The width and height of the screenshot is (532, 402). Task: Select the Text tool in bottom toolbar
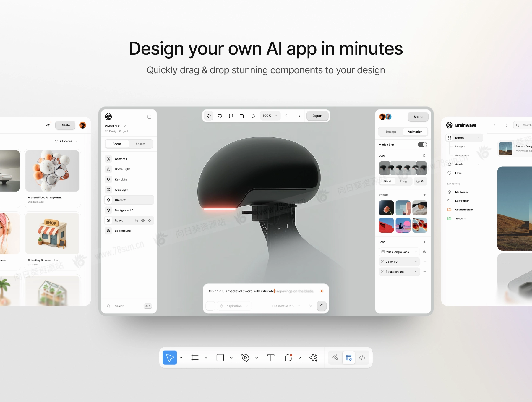[270, 358]
